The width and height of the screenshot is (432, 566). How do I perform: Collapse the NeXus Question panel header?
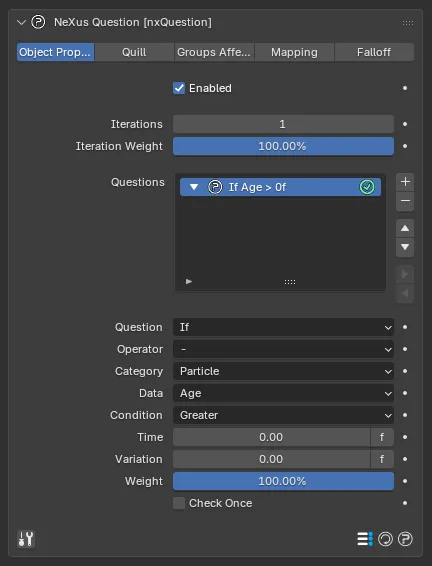[x=21, y=22]
